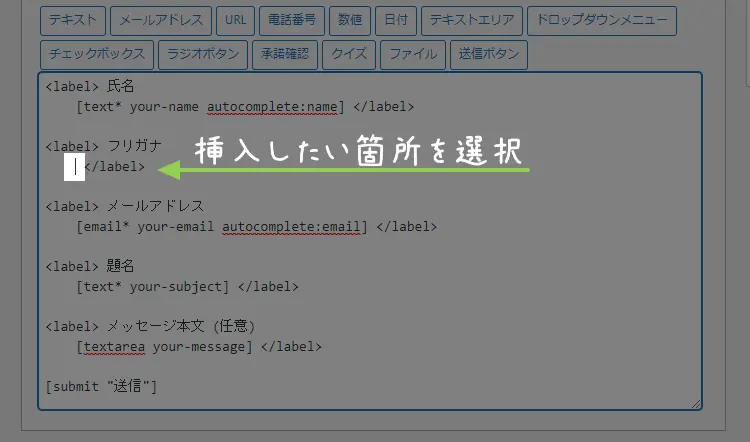Insert a テキスト tag

pos(73,21)
